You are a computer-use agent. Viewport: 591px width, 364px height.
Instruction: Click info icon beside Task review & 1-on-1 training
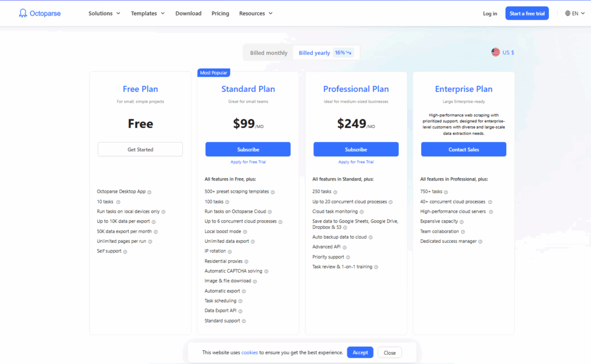pos(376,267)
